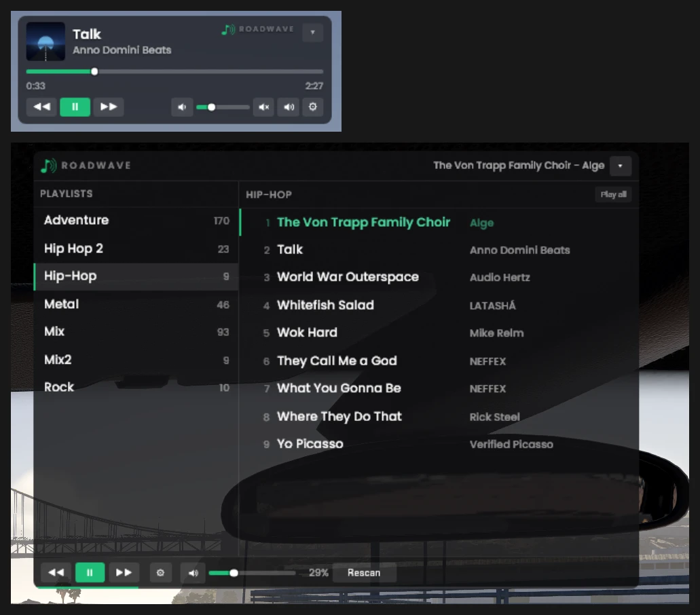Click the main panel volume slider at 29%
Screen dimensions: 700x615
252,573
